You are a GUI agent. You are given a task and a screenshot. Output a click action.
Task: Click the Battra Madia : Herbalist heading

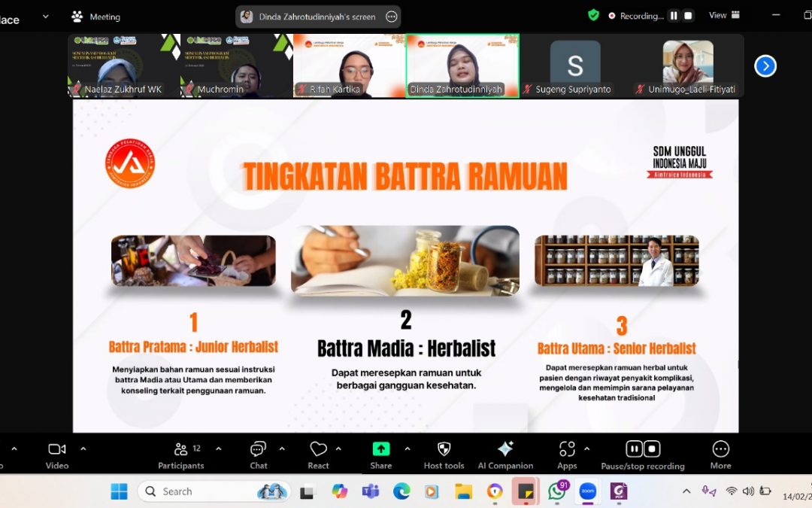407,348
